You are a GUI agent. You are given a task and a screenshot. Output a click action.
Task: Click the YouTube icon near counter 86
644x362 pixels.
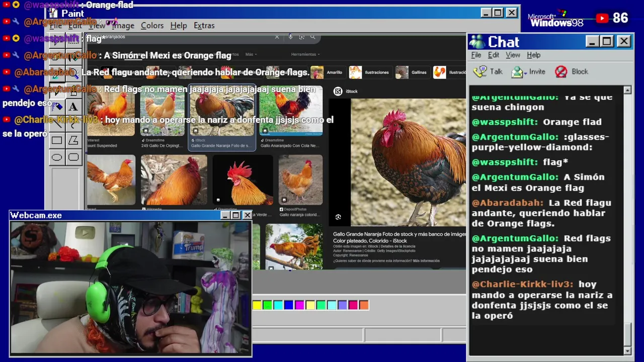click(602, 19)
